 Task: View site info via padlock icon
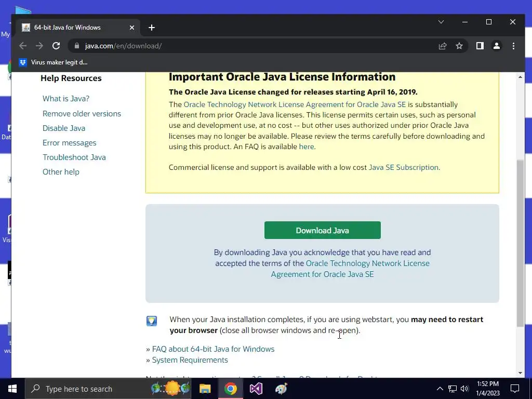coord(77,46)
